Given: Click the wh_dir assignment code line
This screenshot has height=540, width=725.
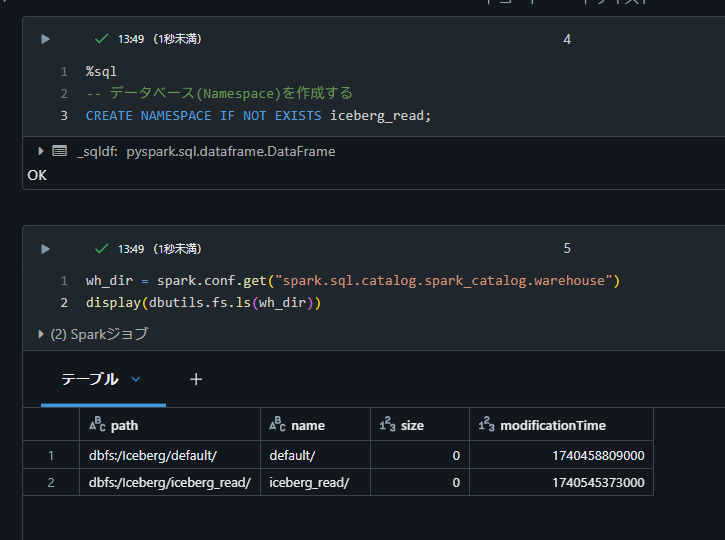Looking at the screenshot, I should (x=352, y=281).
